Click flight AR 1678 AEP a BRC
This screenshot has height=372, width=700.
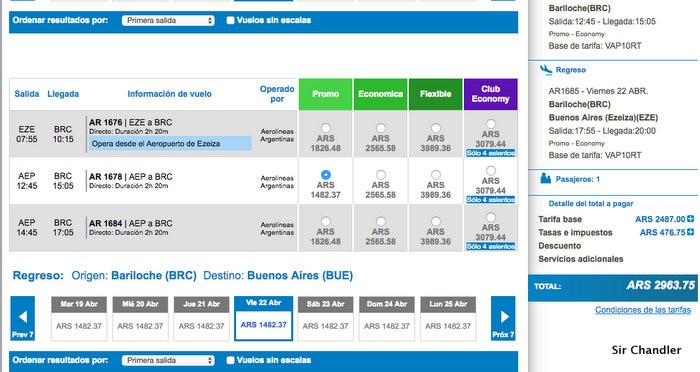click(x=130, y=177)
